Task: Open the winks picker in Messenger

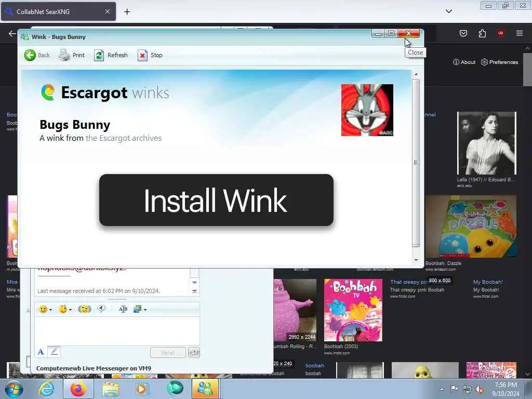Action: pos(63,309)
